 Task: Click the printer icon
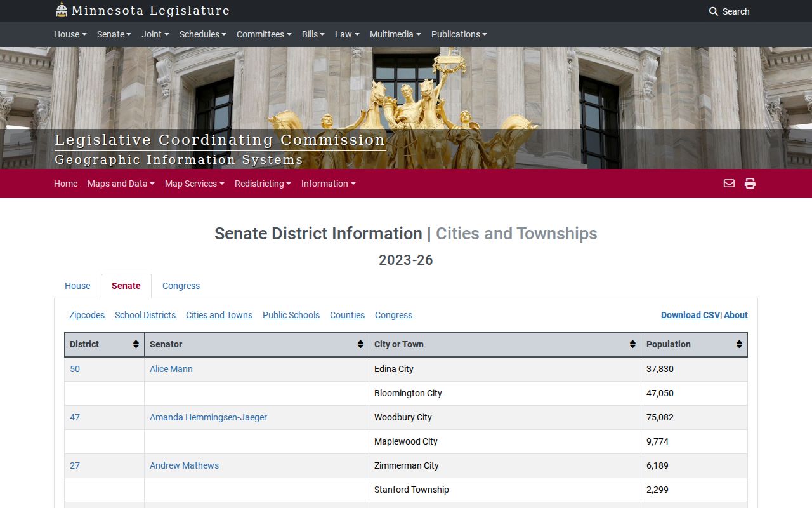(750, 184)
